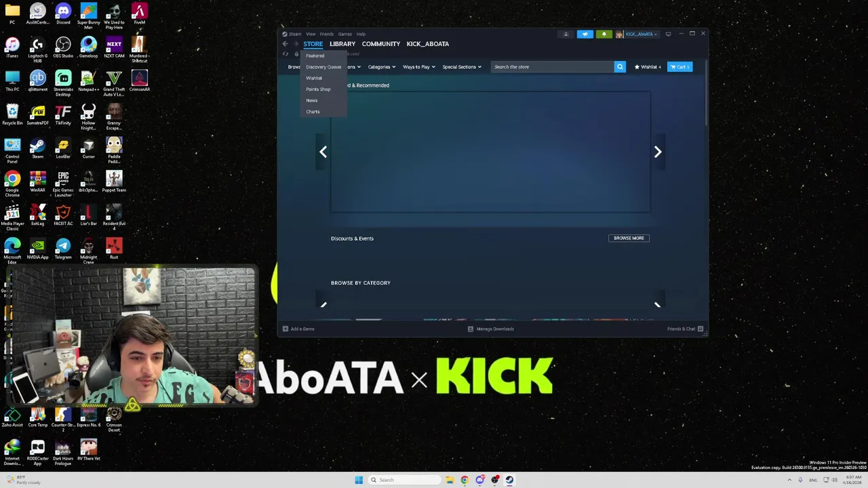
Task: Open the KICK_AboATA account dropdown
Action: (x=637, y=34)
